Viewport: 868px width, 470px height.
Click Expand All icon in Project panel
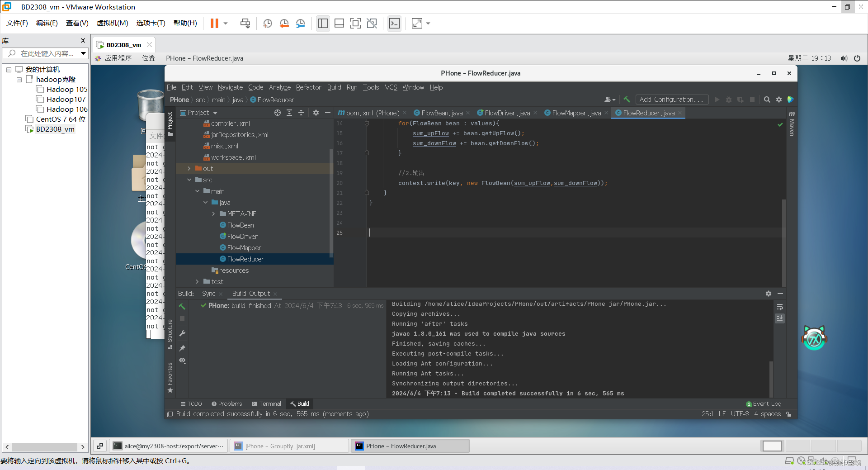[x=289, y=113]
